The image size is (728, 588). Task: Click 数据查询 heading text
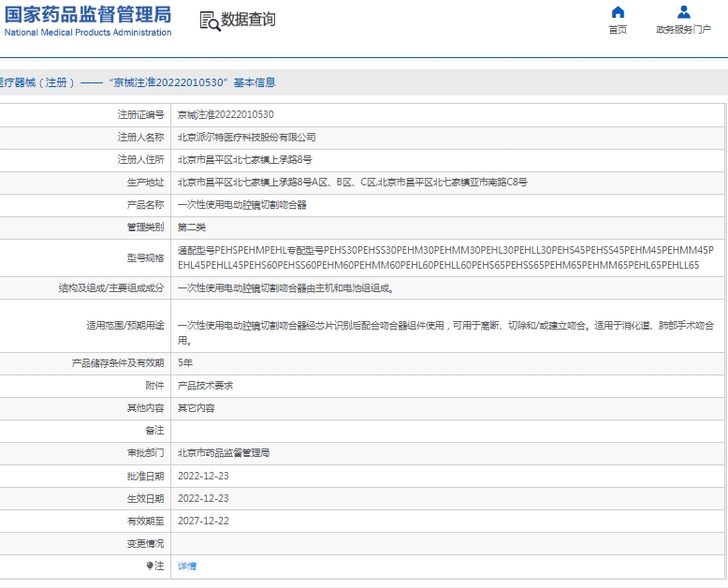coord(248,20)
